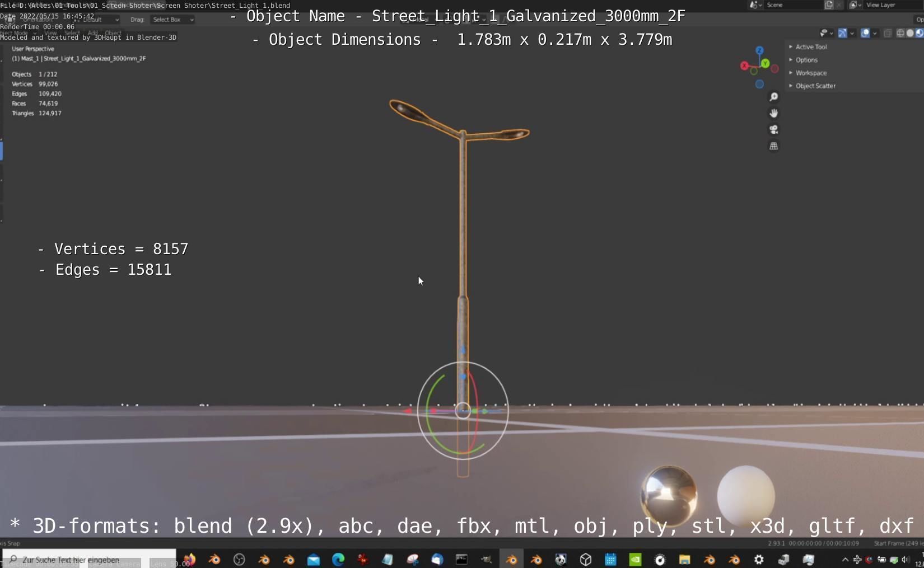The height and width of the screenshot is (568, 924).
Task: Open the Drag Select Box dropdown
Action: [x=172, y=20]
